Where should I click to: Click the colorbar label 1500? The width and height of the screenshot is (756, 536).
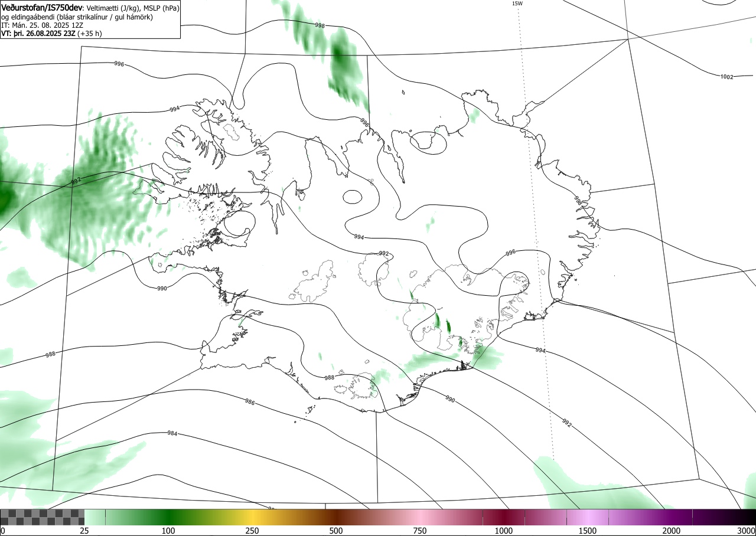(x=588, y=531)
